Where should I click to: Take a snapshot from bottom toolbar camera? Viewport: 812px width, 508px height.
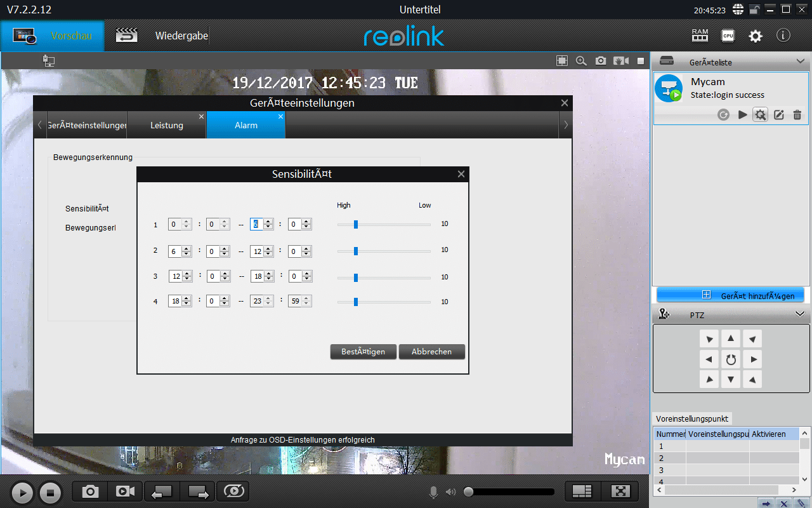(91, 491)
